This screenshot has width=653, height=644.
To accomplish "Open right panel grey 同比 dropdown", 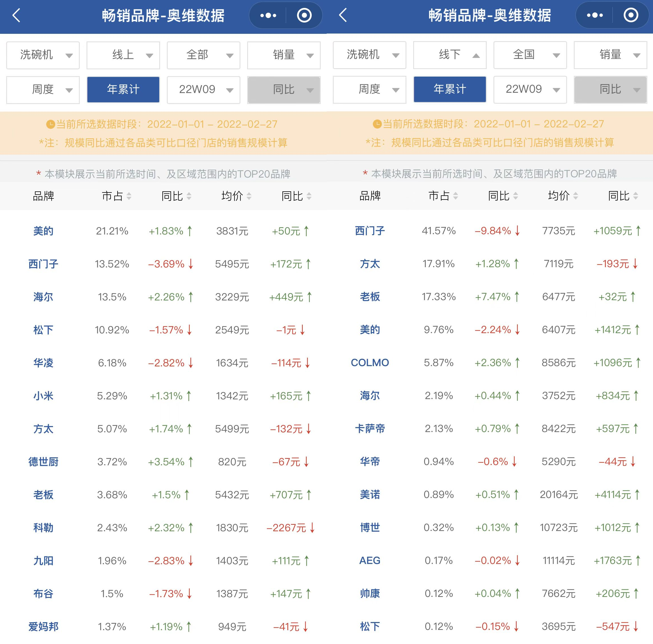I will (x=610, y=89).
